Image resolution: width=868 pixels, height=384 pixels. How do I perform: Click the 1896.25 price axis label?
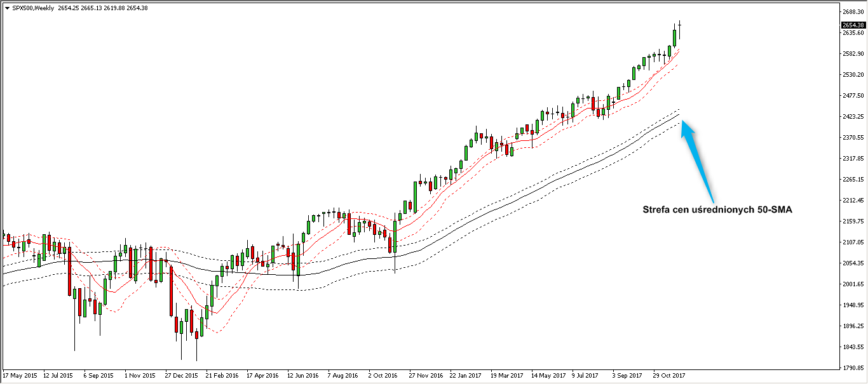pos(852,326)
